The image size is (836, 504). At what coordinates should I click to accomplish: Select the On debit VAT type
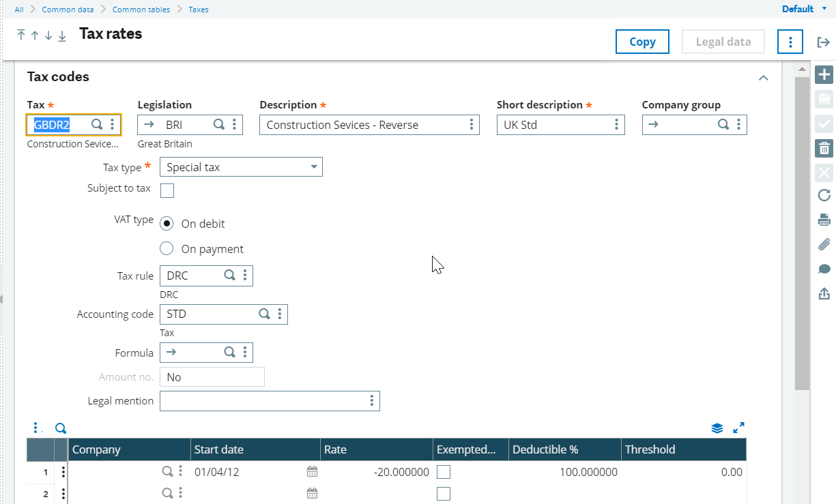pos(167,223)
